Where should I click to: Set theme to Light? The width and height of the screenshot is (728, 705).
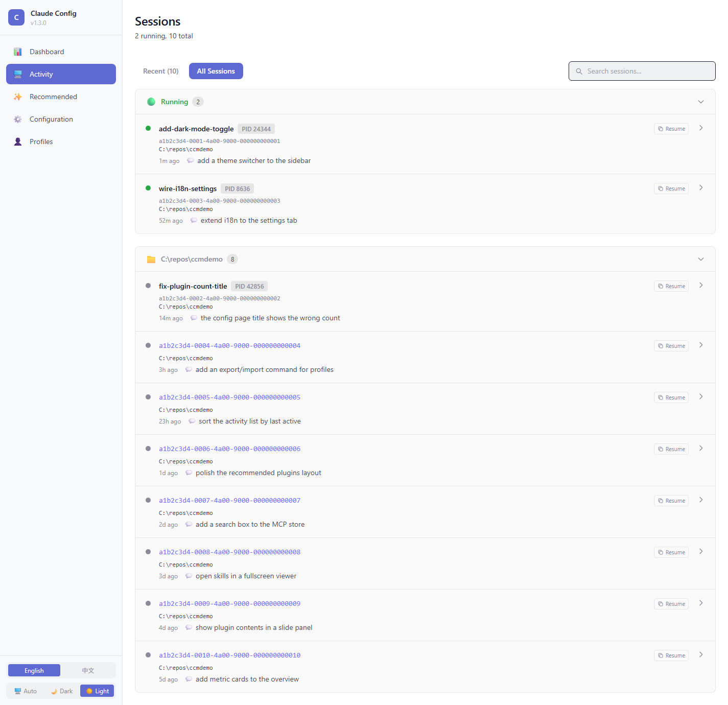(97, 691)
